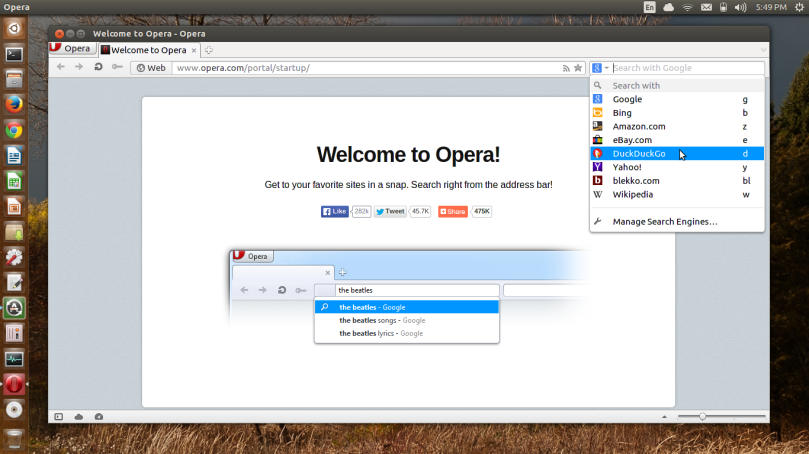Open the Ubuntu Dash home launcher
809x454 pixels.
click(x=14, y=28)
